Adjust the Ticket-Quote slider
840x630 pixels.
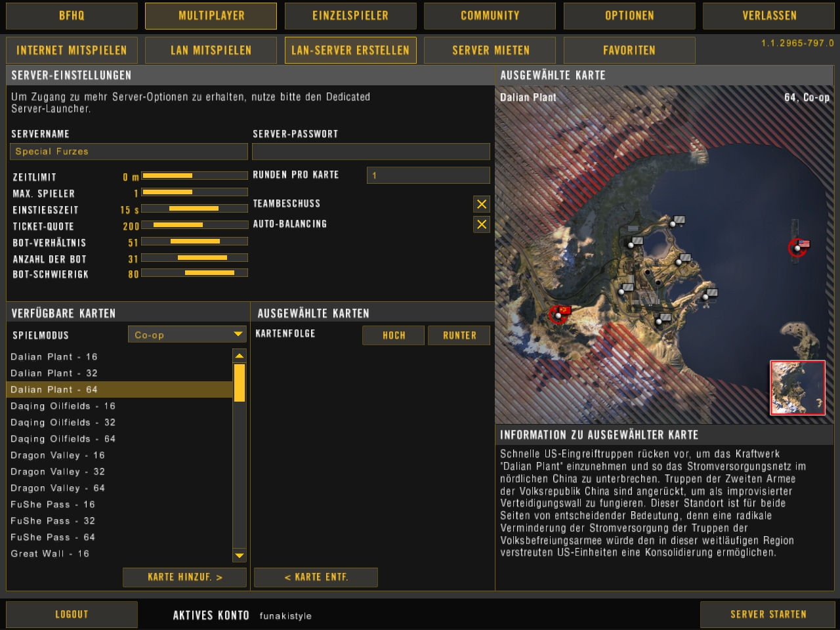pyautogui.click(x=194, y=225)
